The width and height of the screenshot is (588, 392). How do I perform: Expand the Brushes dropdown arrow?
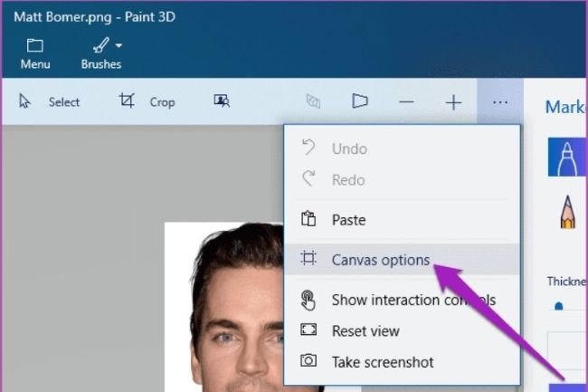point(119,46)
